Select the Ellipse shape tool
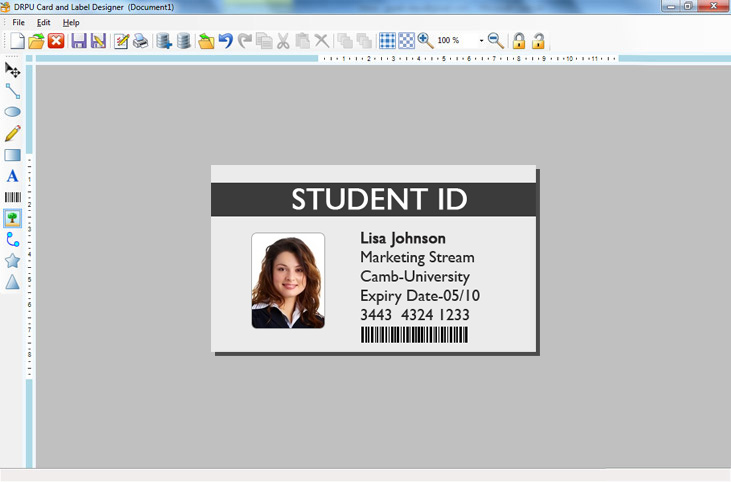Screen dimensions: 731x482 pos(12,112)
